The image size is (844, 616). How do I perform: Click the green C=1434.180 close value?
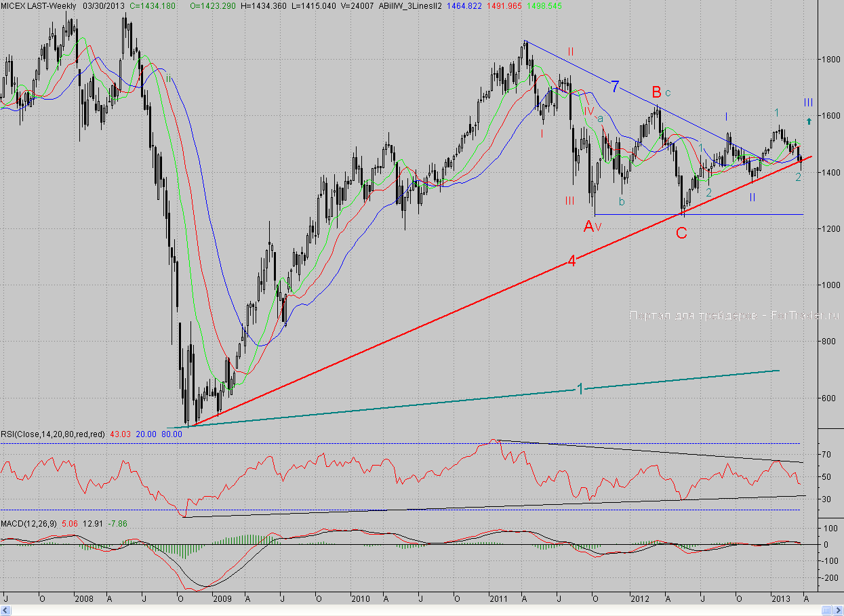click(153, 5)
